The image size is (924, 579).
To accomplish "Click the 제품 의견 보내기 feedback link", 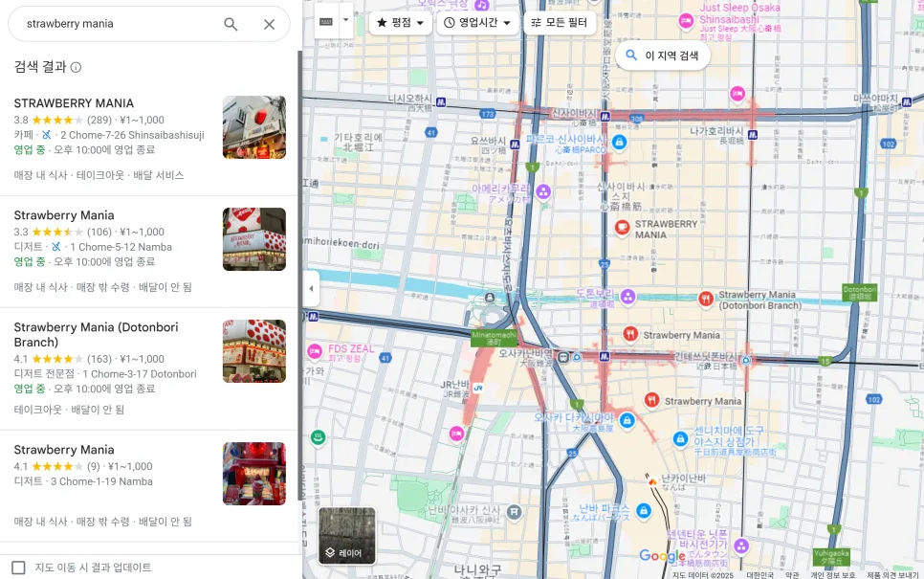I will tap(892, 575).
